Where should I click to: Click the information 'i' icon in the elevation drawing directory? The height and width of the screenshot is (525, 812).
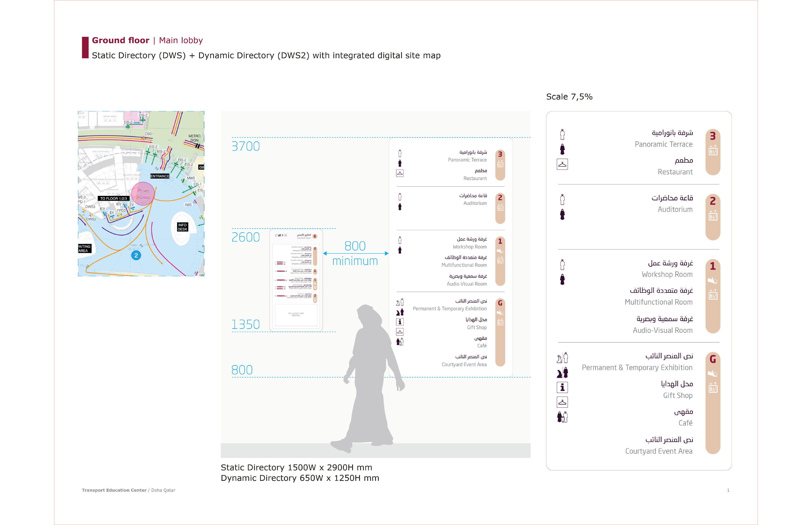pyautogui.click(x=400, y=322)
